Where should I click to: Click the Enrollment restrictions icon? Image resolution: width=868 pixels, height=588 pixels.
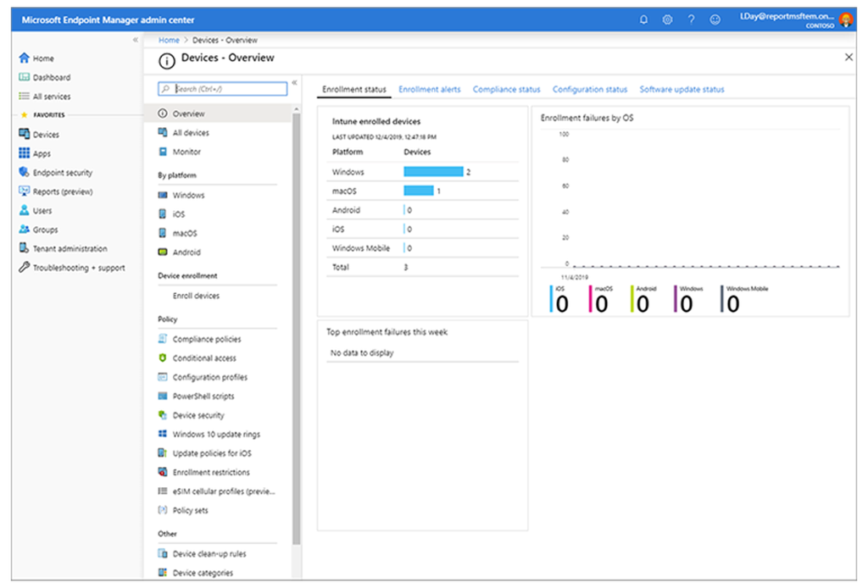pyautogui.click(x=163, y=472)
